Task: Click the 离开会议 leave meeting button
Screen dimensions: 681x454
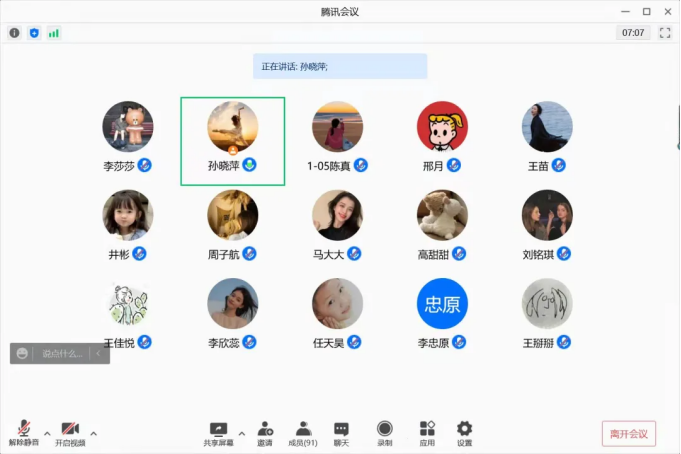Action: [x=629, y=434]
